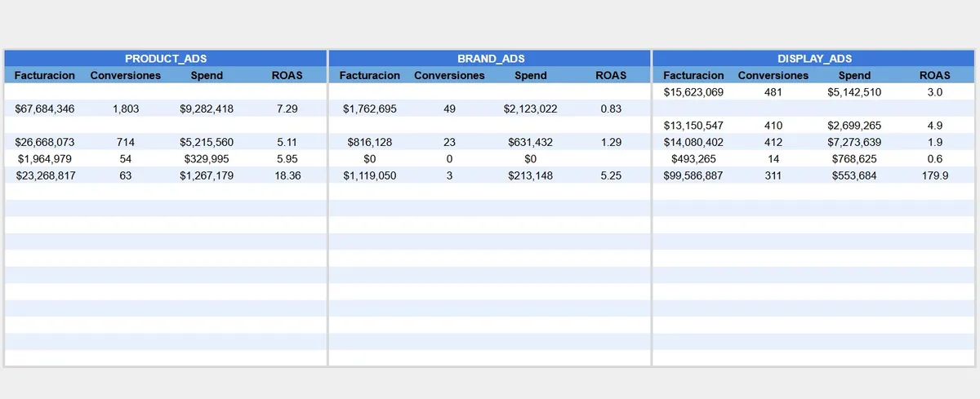Select the $23,268,817 facturacion cell

45,175
